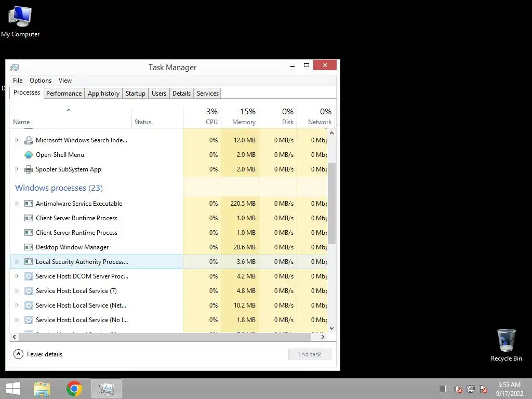Switch to the Performance tab
The height and width of the screenshot is (399, 532).
[64, 94]
